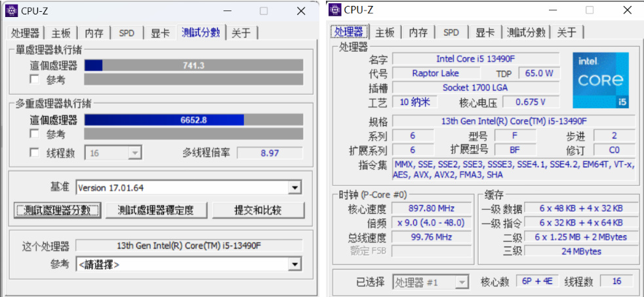Select 处理器 tab in right window
Image resolution: width=644 pixels, height=297 pixels.
349,31
